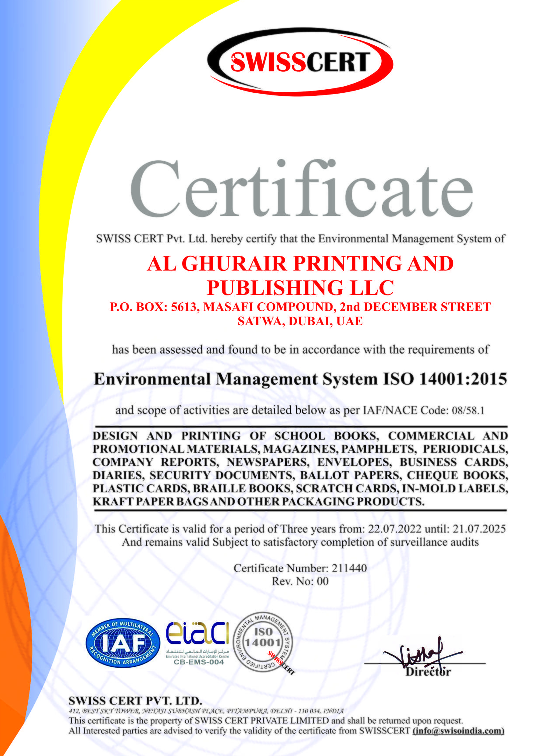
Task: Click 'Rev. No: 00' text
Action: 300,581
